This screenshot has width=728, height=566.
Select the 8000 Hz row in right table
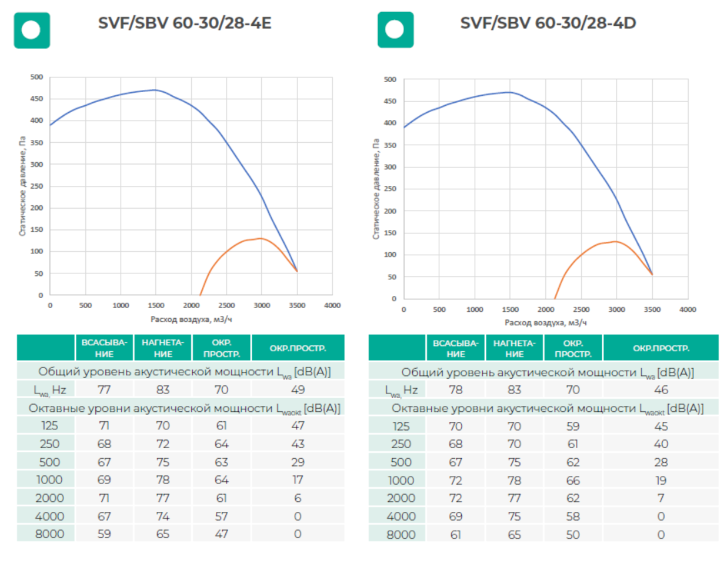click(x=400, y=534)
